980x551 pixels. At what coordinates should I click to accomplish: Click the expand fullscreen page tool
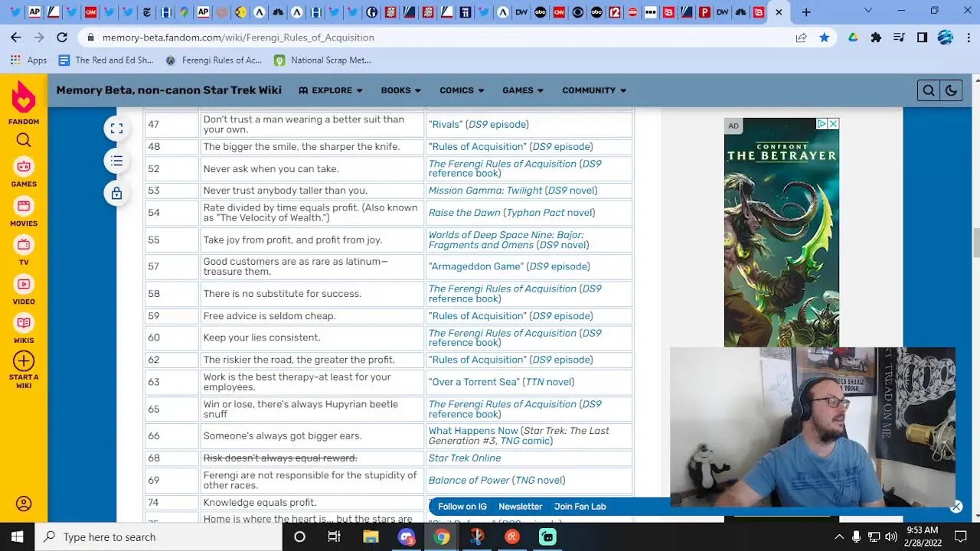116,129
